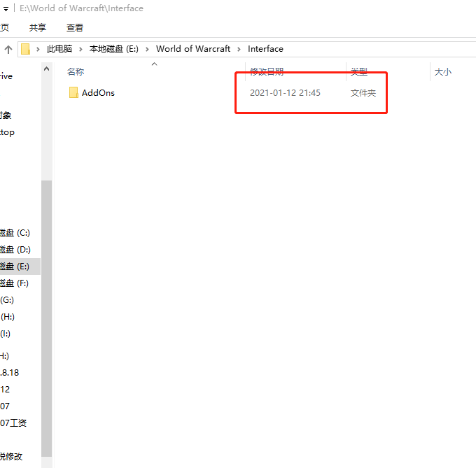Select drive (F:) in navigation pane

(x=14, y=283)
